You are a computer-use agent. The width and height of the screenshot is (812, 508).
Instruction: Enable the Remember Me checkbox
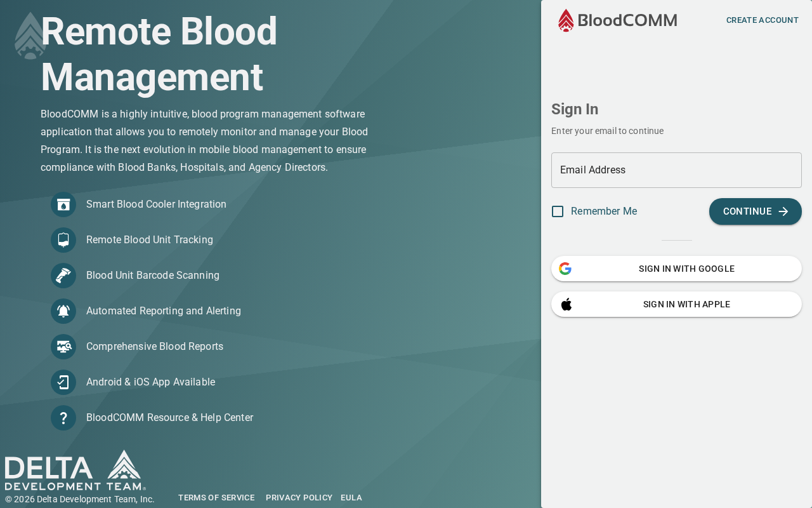tap(558, 211)
